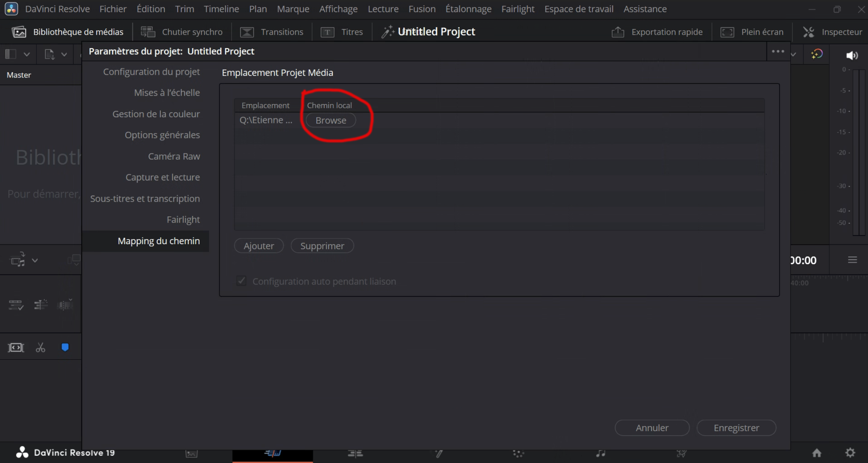
Task: Switch to the Deliver page icon
Action: click(681, 453)
